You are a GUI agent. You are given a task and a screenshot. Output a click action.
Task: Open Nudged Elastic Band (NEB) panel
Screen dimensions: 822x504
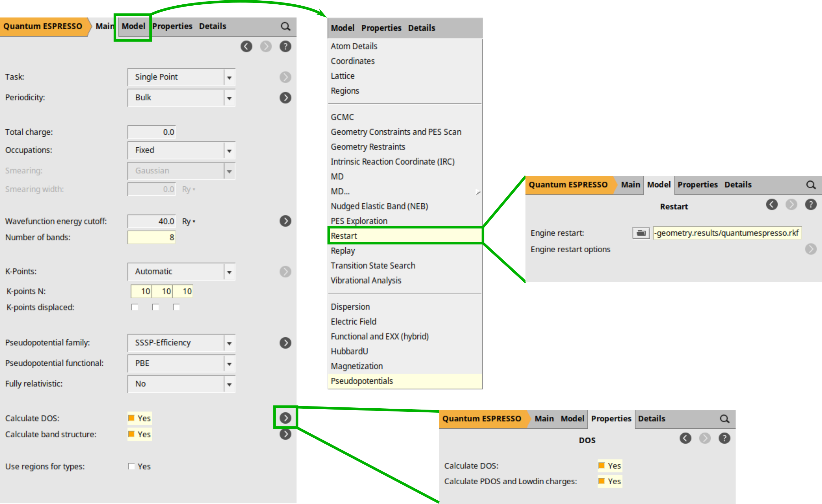point(379,206)
